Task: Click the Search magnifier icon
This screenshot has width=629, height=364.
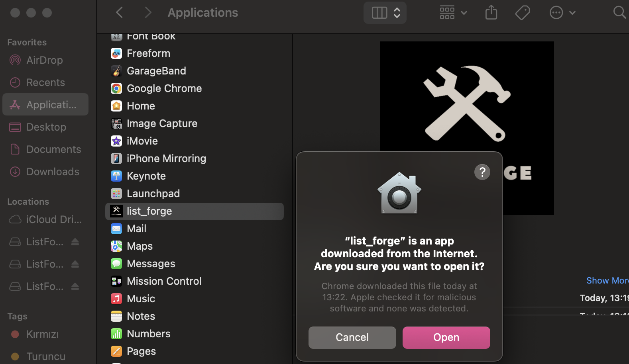Action: point(619,12)
